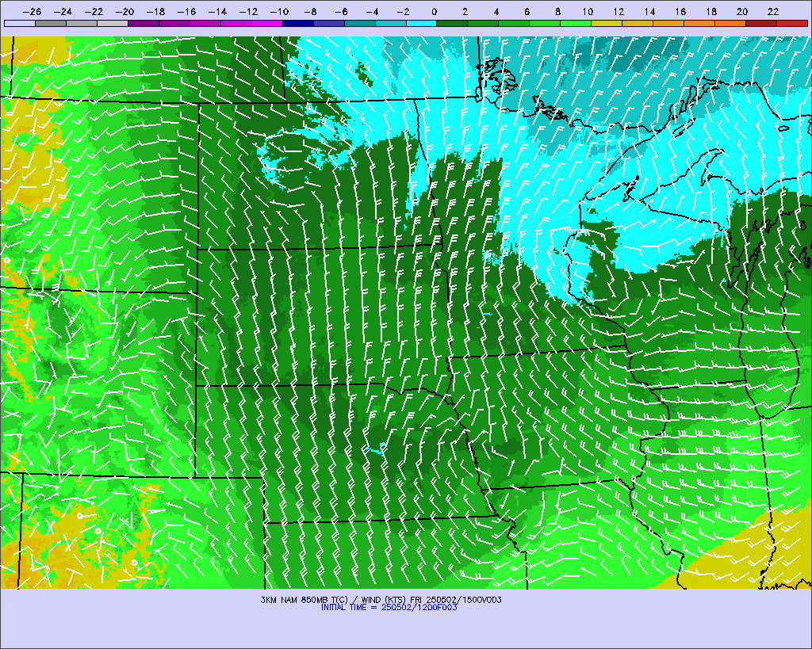Select the dark teal swatch between -6 and -4
This screenshot has height=649, width=812.
point(360,23)
